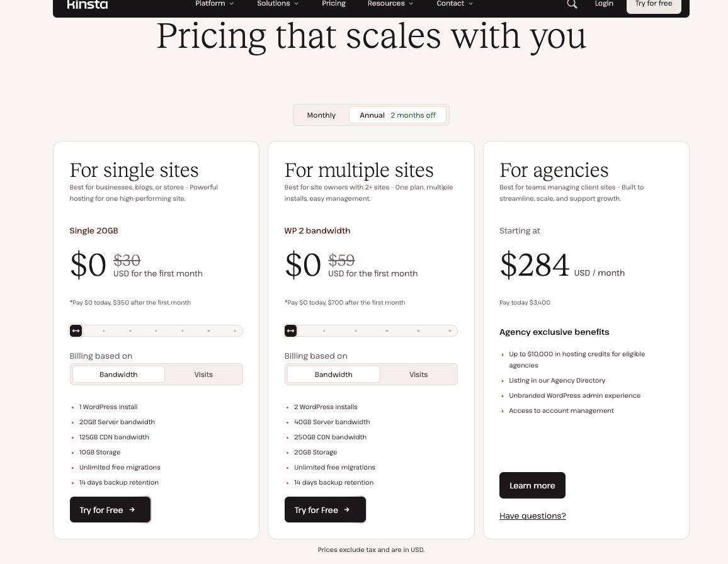The height and width of the screenshot is (564, 728).
Task: Click the Login link
Action: 604,4
